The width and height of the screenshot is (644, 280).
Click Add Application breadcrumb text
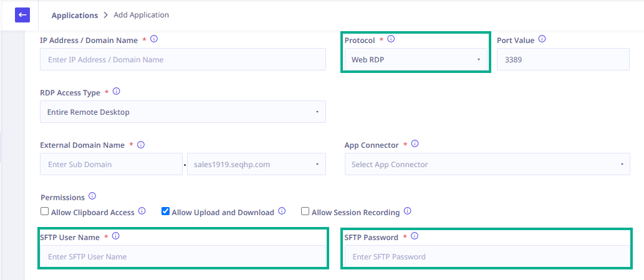(x=142, y=15)
